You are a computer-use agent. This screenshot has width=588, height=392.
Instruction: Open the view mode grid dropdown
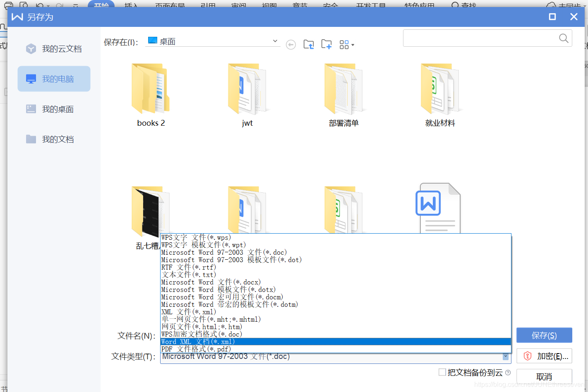[347, 45]
